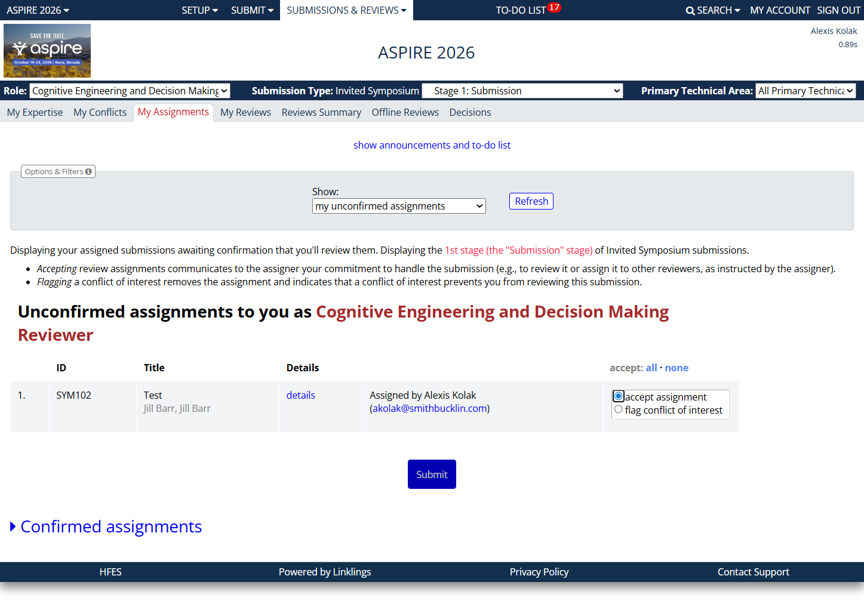Open the Primary Technical Area dropdown
Screen dimensions: 864x616
[805, 91]
